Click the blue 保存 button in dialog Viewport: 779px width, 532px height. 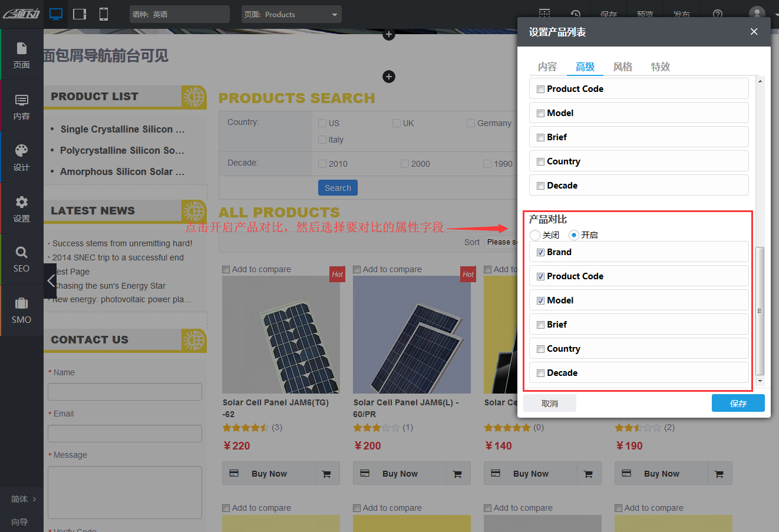point(738,404)
